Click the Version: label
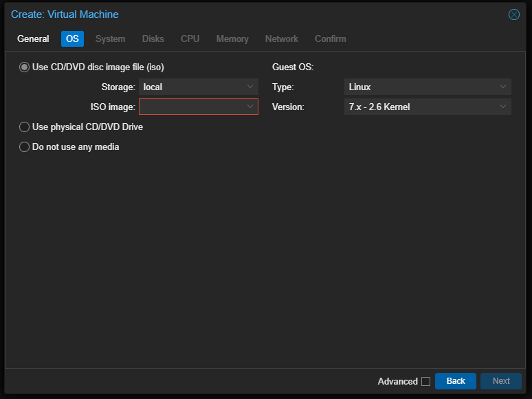 pyautogui.click(x=288, y=107)
